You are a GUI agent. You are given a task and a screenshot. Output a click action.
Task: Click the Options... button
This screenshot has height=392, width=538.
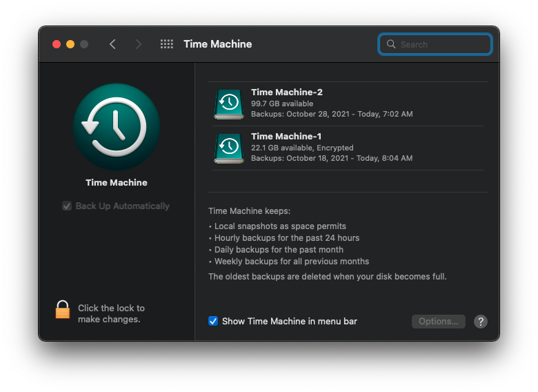pyautogui.click(x=439, y=322)
